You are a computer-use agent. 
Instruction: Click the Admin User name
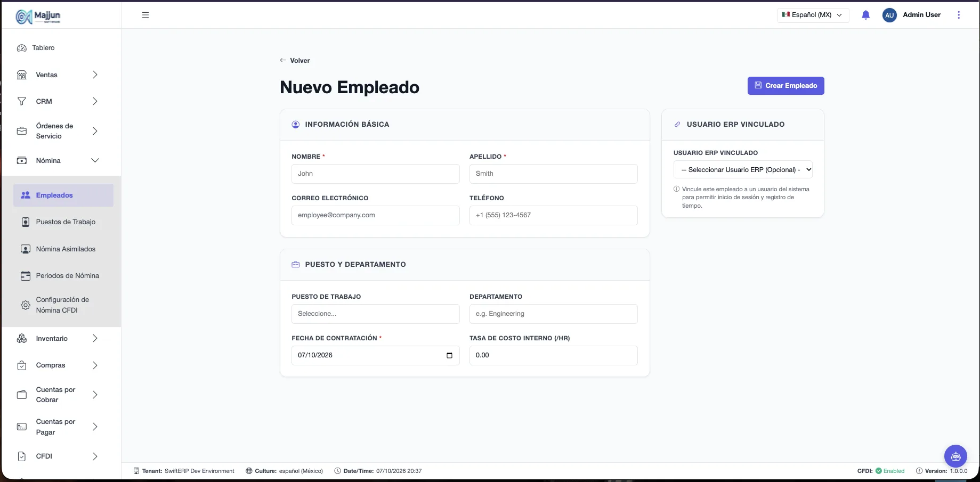(x=921, y=15)
